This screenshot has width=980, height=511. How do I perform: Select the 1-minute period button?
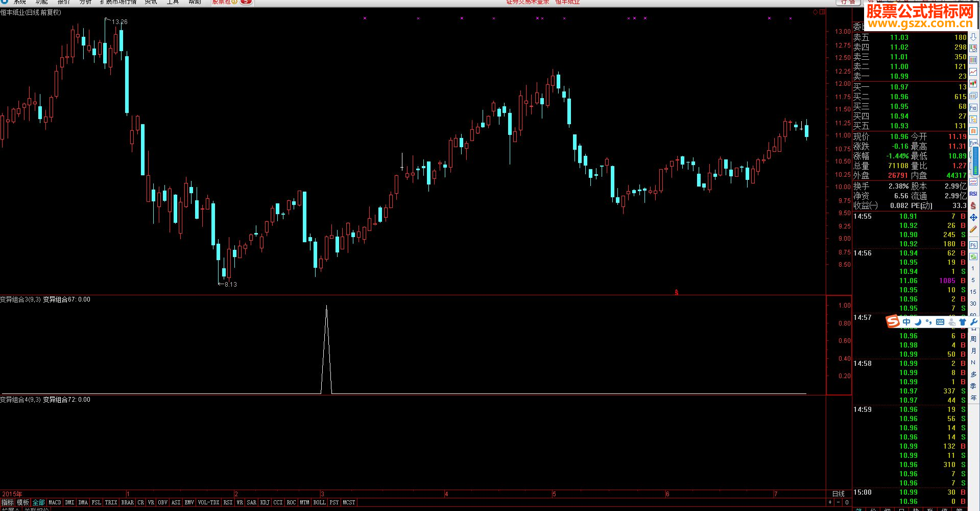[x=973, y=268]
